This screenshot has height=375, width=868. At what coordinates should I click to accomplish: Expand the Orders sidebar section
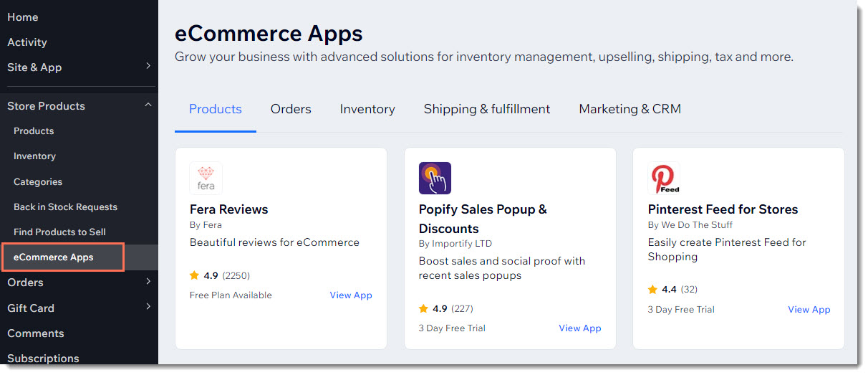[x=148, y=282]
